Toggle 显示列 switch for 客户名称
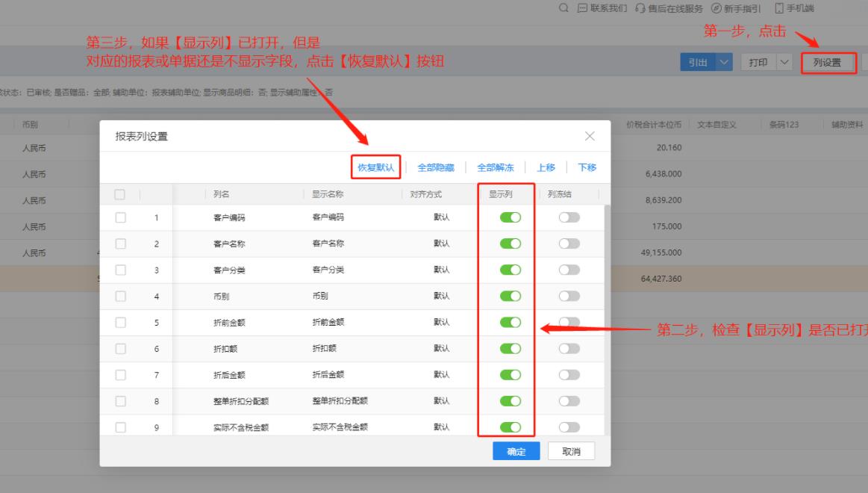 [x=511, y=244]
